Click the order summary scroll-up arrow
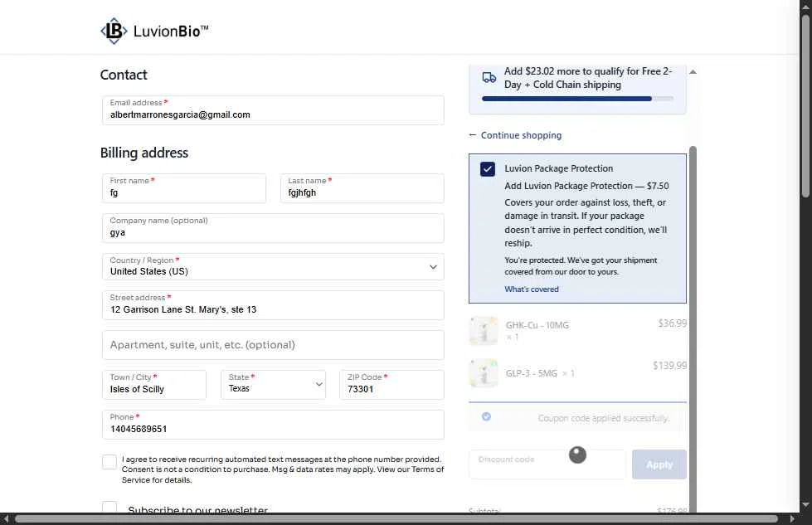Screen dimensions: 812x525 pos(693,72)
